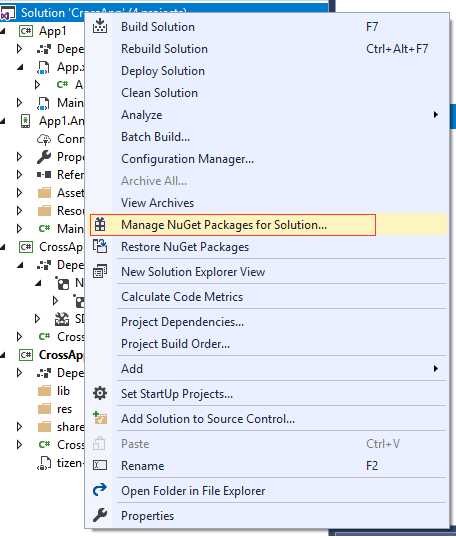Expand App1 Dependencies node

pos(20,49)
